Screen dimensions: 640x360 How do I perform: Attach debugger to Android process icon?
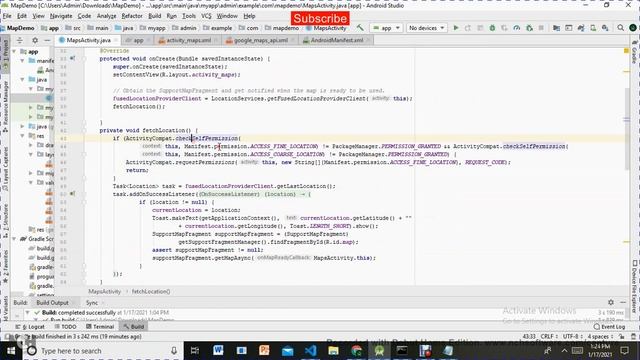[x=529, y=28]
